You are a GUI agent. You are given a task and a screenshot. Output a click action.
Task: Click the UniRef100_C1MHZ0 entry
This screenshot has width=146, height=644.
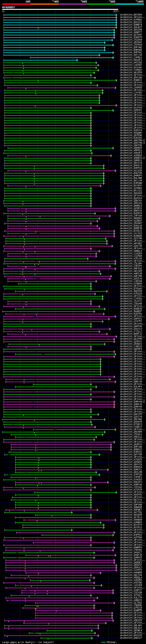click(x=131, y=70)
